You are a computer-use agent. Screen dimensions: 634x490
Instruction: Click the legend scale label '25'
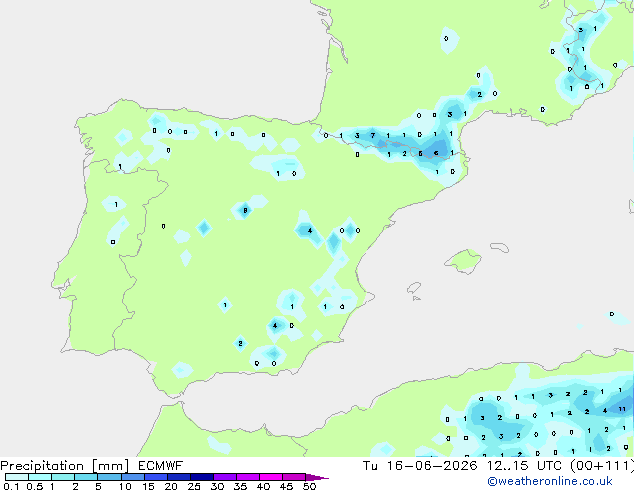click(x=194, y=486)
